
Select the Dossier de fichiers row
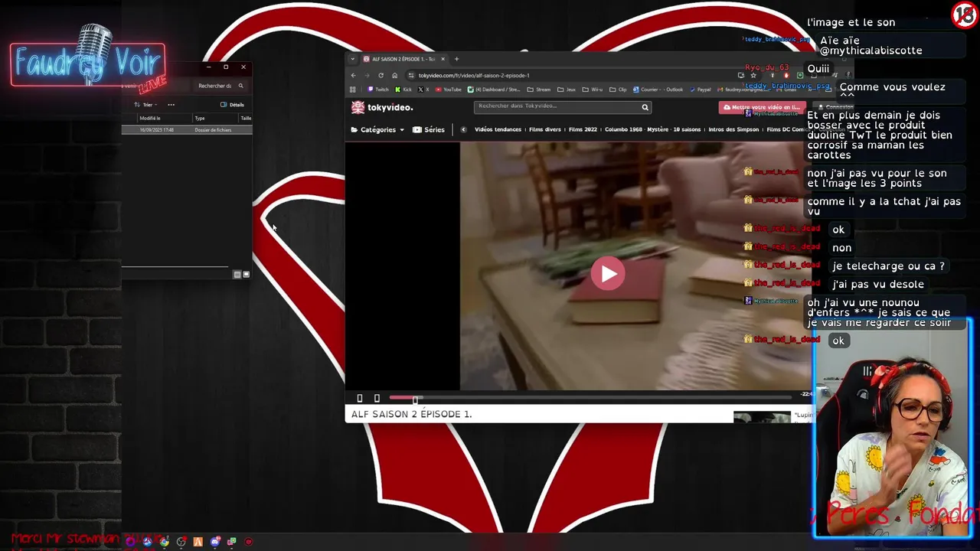[187, 130]
